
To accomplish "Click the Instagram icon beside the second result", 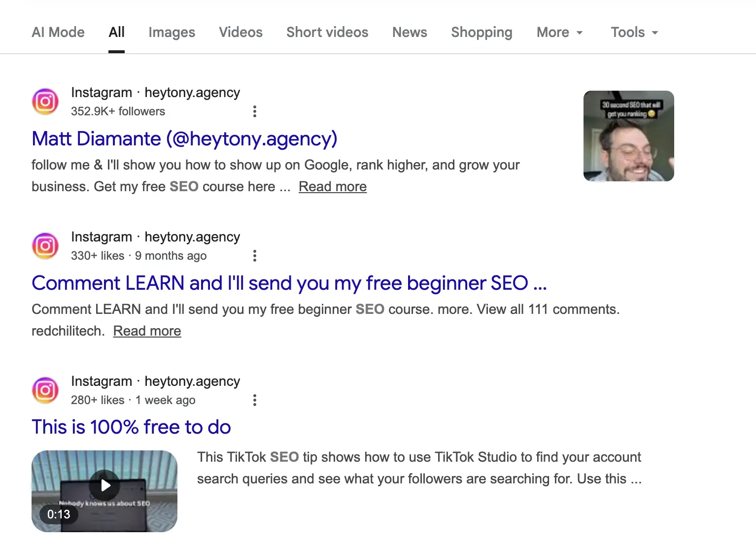I will (x=45, y=246).
